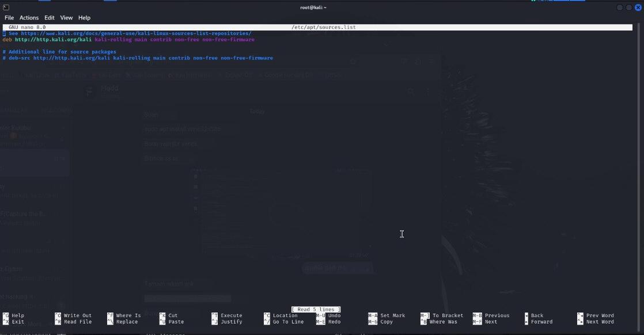644x335 pixels.
Task: Click the terminal icon in the title bar
Action: [6, 7]
